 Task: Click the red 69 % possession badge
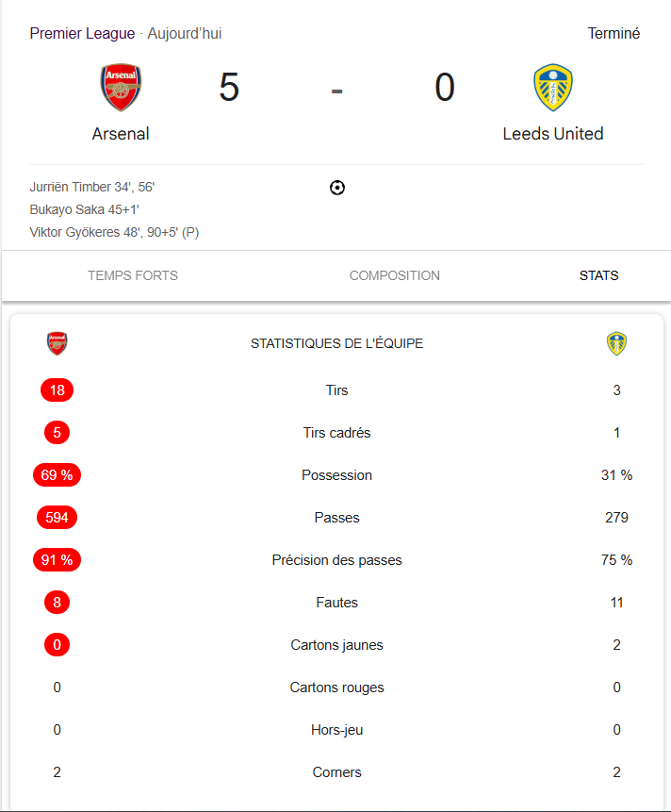click(x=57, y=475)
